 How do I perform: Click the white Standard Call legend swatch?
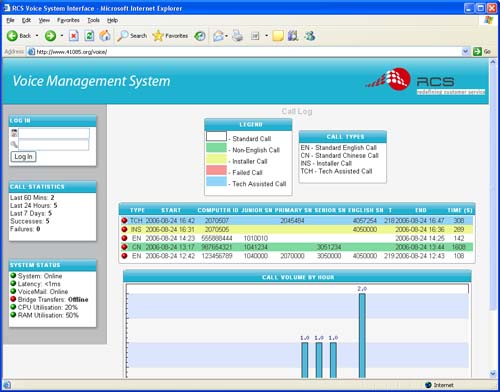click(216, 136)
